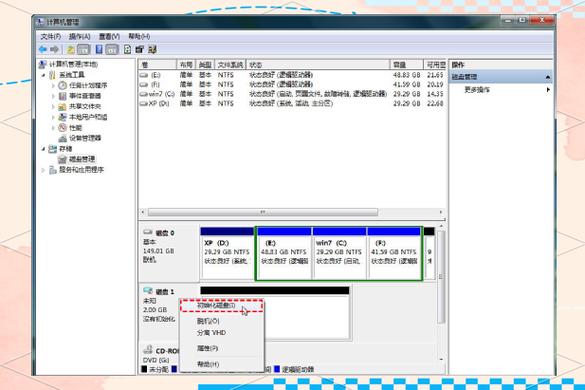Choose 分离 VHD in the context menu

tap(222, 333)
